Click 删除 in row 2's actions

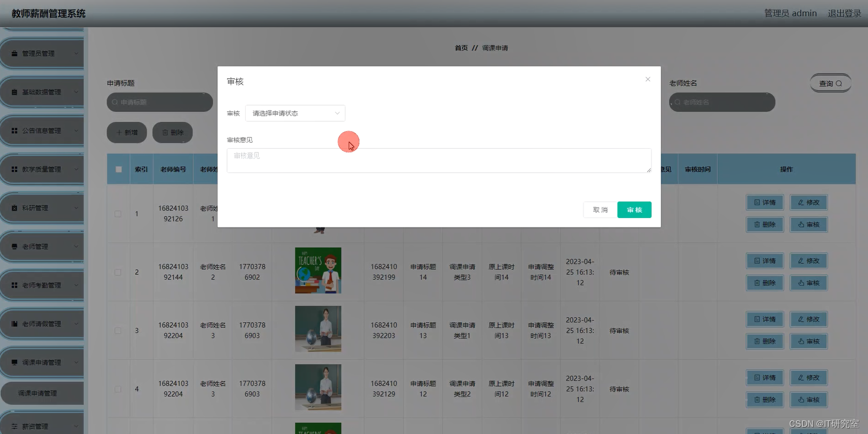click(765, 283)
